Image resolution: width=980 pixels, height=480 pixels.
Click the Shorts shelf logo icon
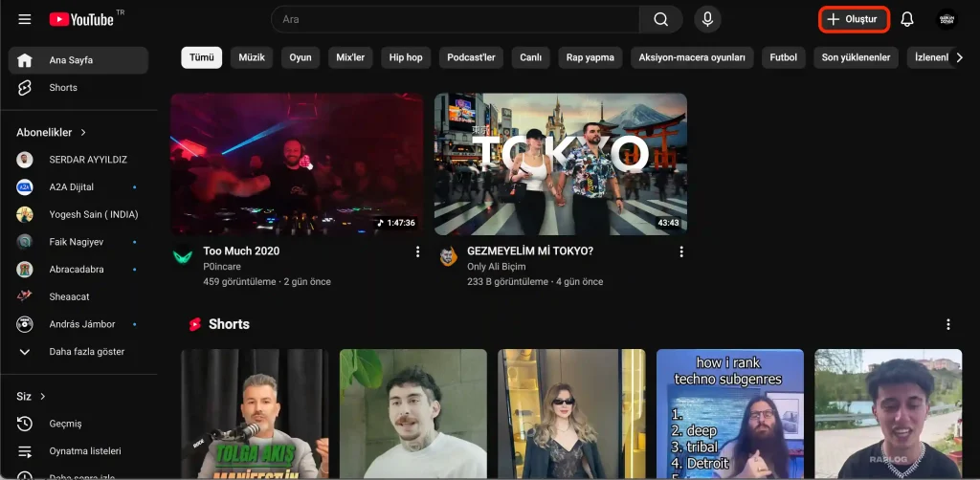tap(195, 324)
